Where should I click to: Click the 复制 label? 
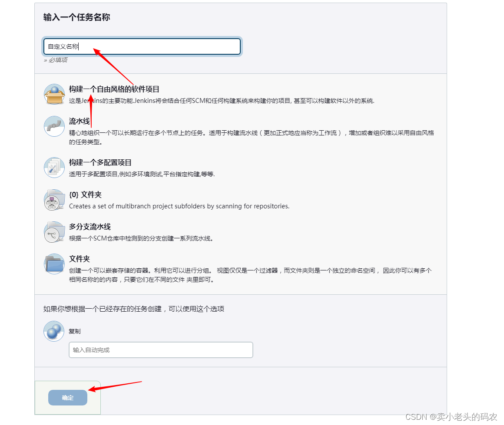[75, 331]
